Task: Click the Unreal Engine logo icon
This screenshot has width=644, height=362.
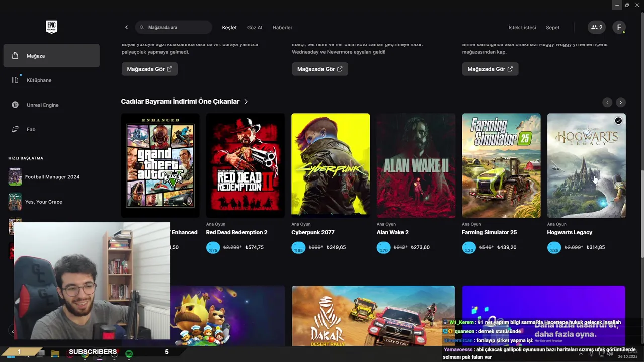Action: point(15,105)
